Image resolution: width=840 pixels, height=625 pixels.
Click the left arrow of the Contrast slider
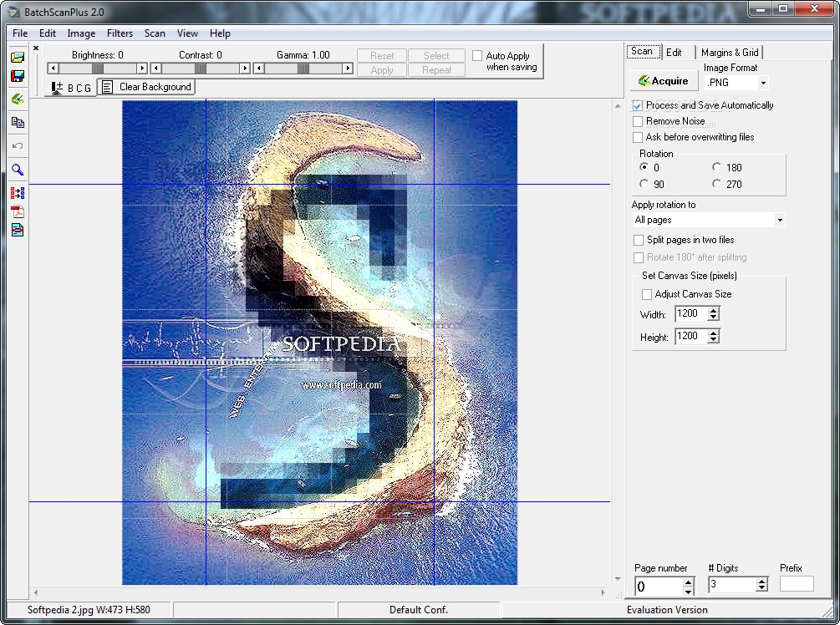pos(156,69)
